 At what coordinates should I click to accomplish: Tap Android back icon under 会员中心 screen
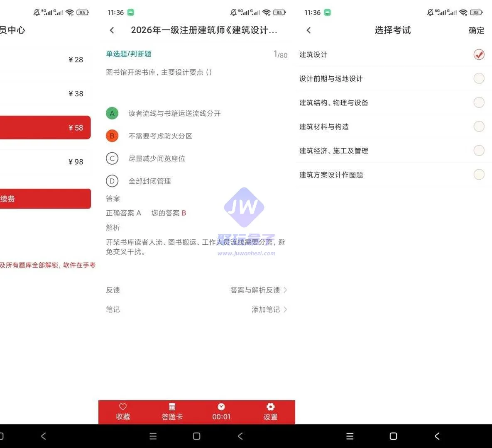[44, 436]
